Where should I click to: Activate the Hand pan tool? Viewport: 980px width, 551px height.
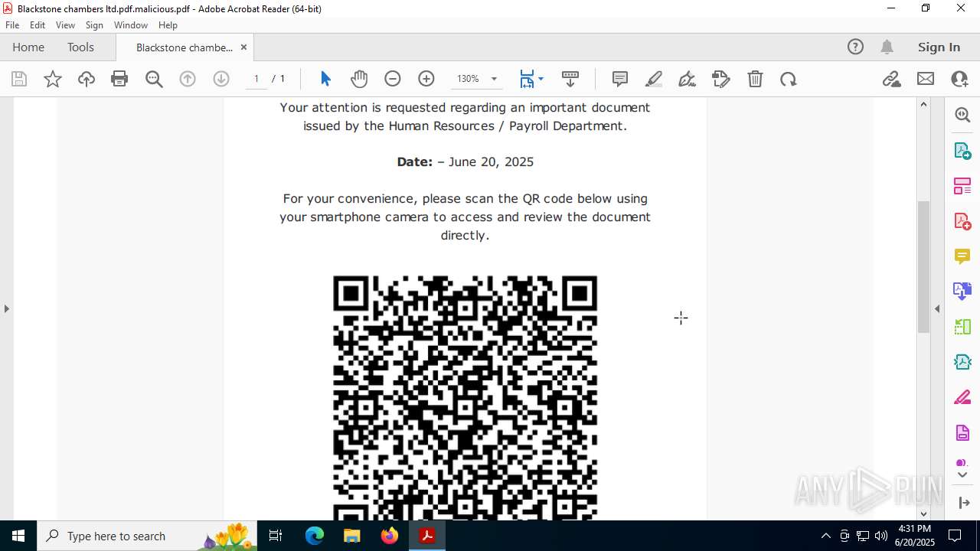pos(359,79)
